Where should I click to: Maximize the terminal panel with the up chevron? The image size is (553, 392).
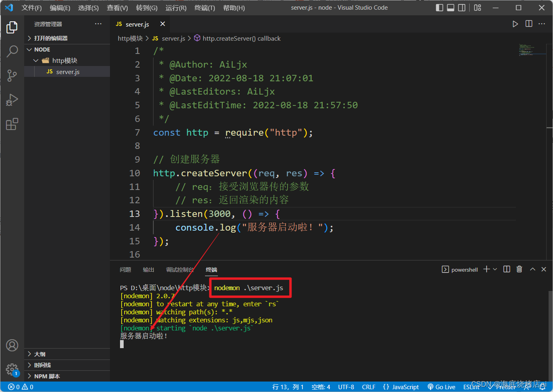tap(532, 269)
